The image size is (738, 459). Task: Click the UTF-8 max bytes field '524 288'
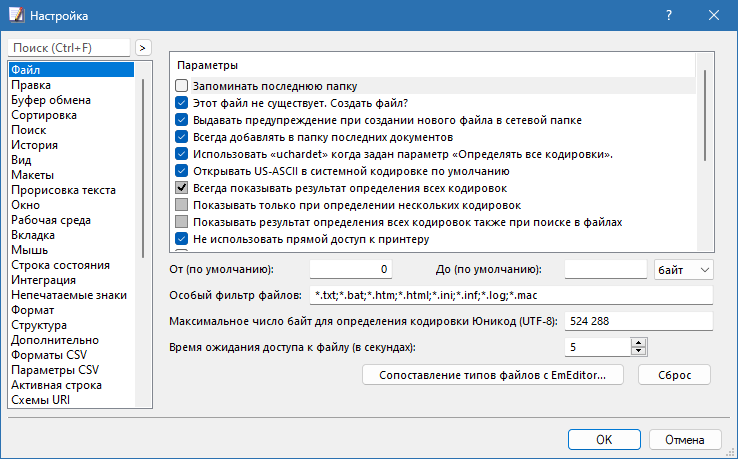pos(639,321)
